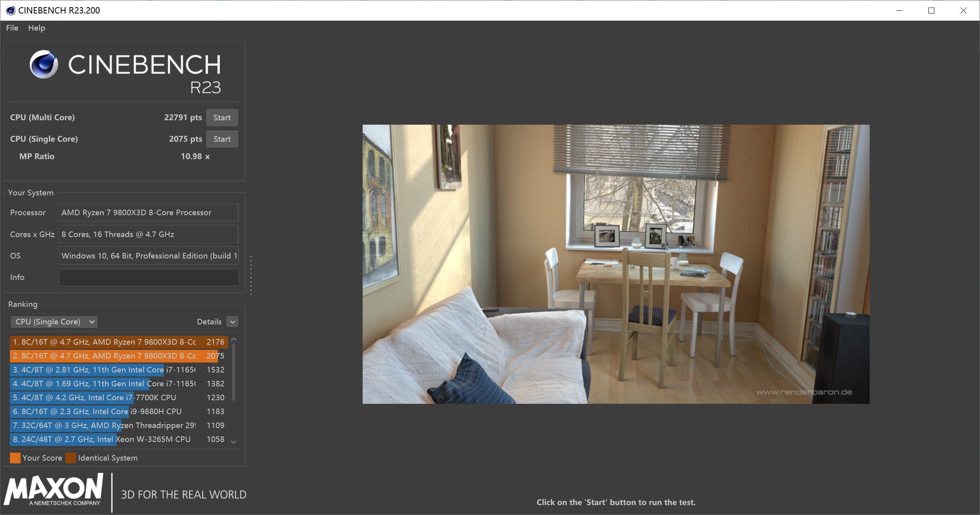Click the ranking list scroll down arrow
Viewport: 980px width, 515px height.
[x=234, y=442]
